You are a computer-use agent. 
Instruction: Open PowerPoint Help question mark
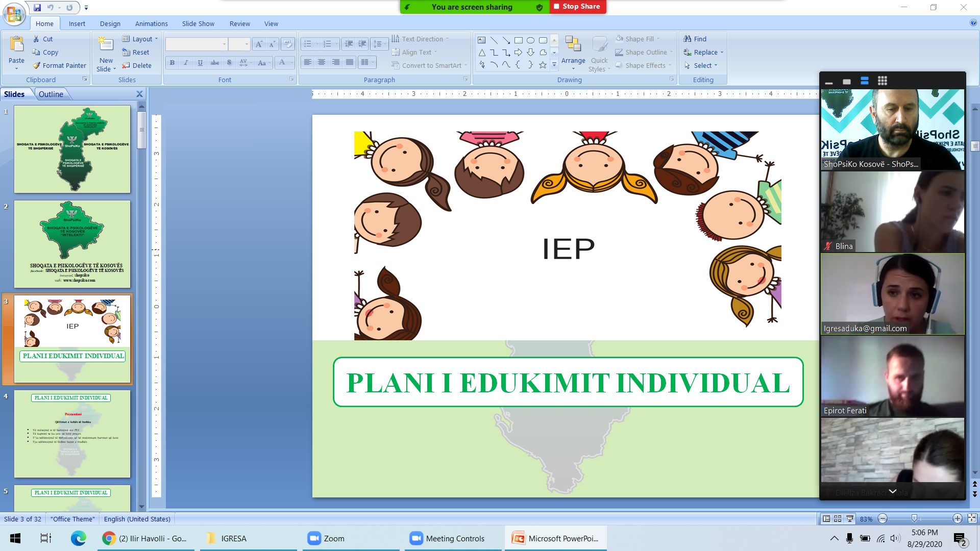tap(973, 23)
